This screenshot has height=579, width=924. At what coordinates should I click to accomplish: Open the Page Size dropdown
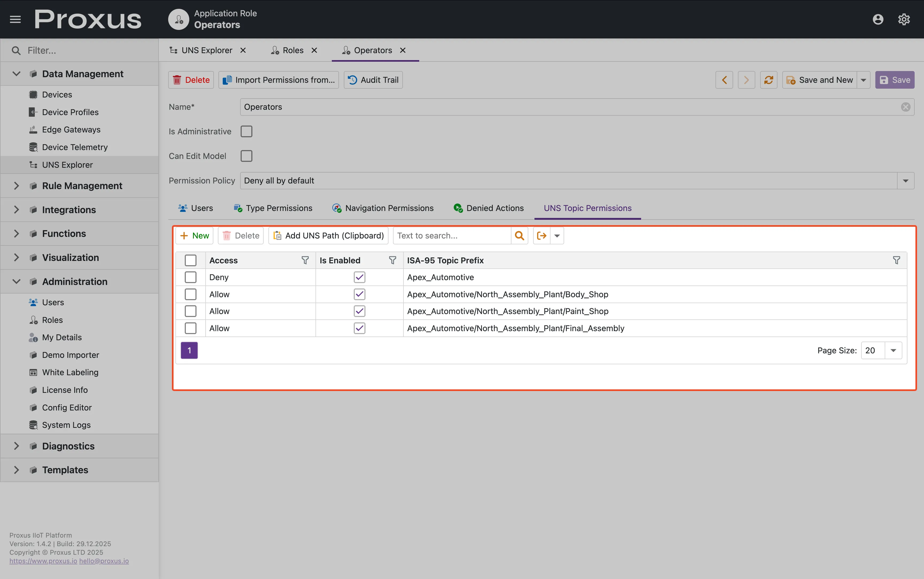pyautogui.click(x=893, y=350)
